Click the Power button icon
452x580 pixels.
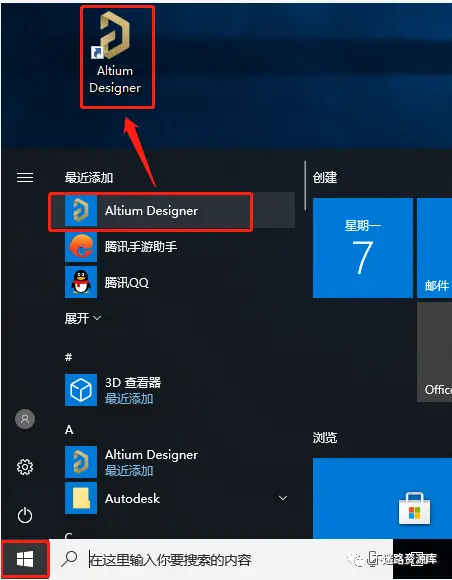[25, 515]
